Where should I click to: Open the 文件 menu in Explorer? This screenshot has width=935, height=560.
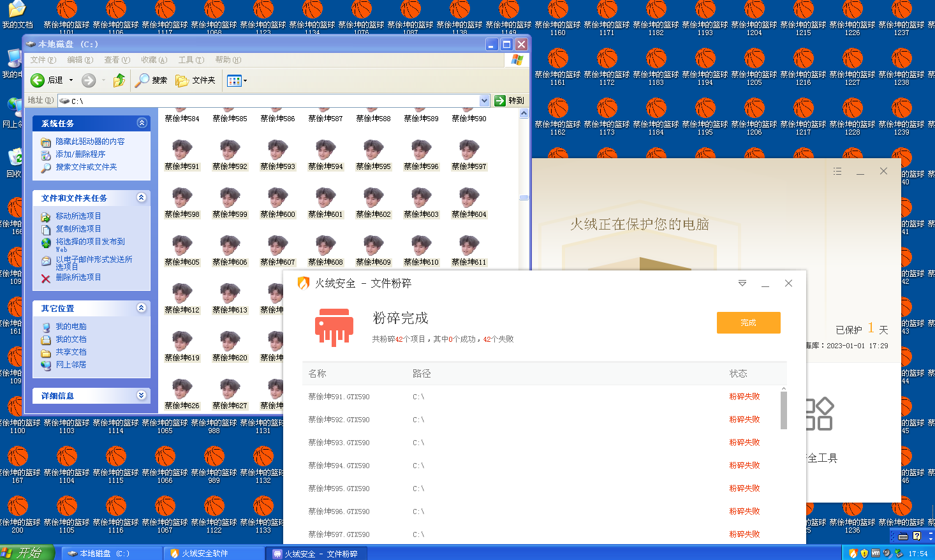pyautogui.click(x=43, y=60)
